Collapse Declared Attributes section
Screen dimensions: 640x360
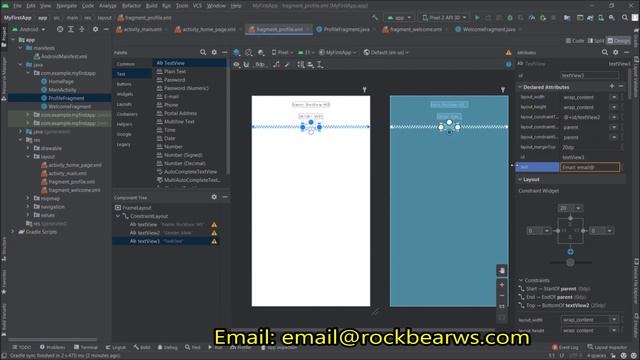click(x=520, y=87)
